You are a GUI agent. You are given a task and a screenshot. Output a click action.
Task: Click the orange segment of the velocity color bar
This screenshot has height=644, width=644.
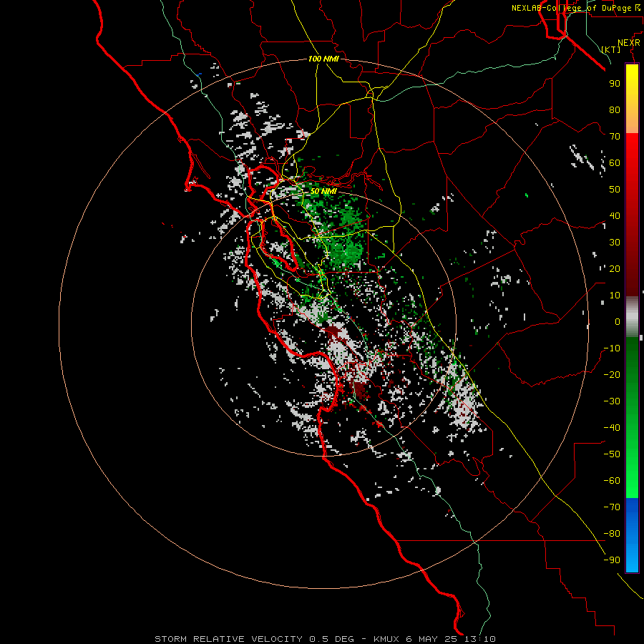632,119
